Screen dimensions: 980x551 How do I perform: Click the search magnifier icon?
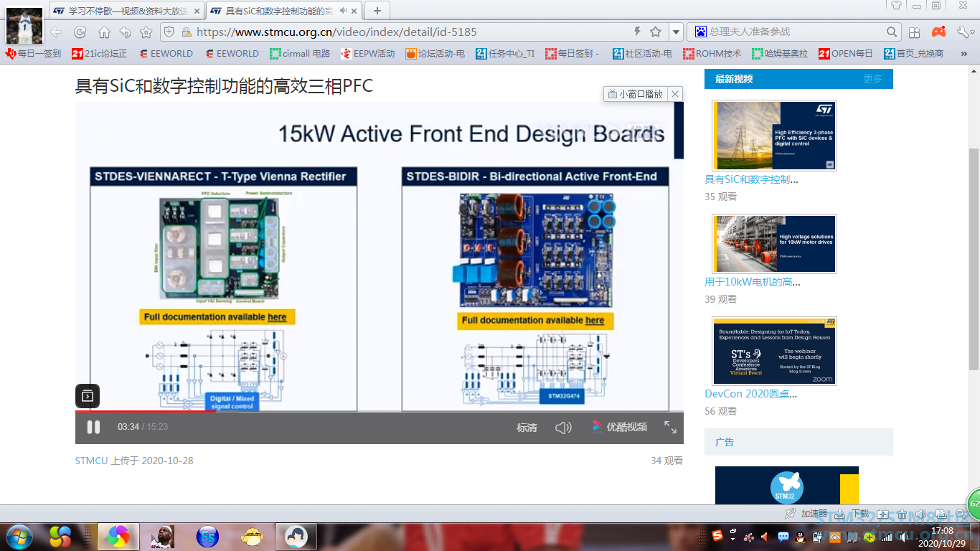(x=892, y=32)
